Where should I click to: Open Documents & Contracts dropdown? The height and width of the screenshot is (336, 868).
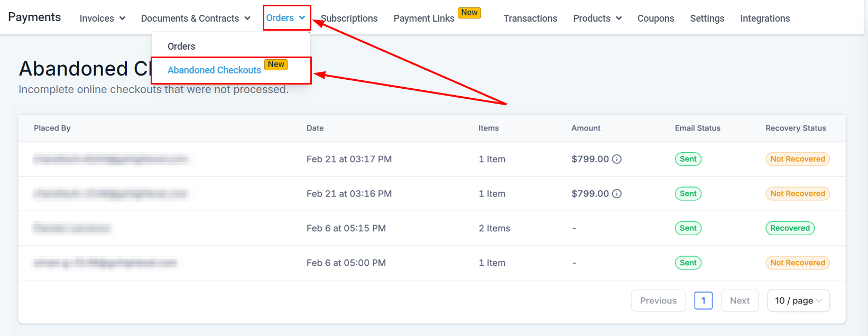tap(195, 18)
